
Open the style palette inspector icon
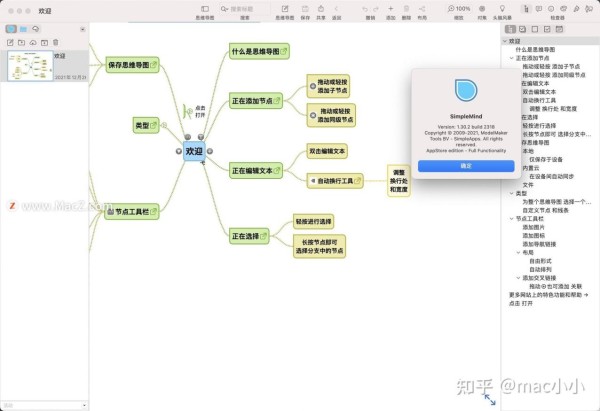(x=564, y=9)
